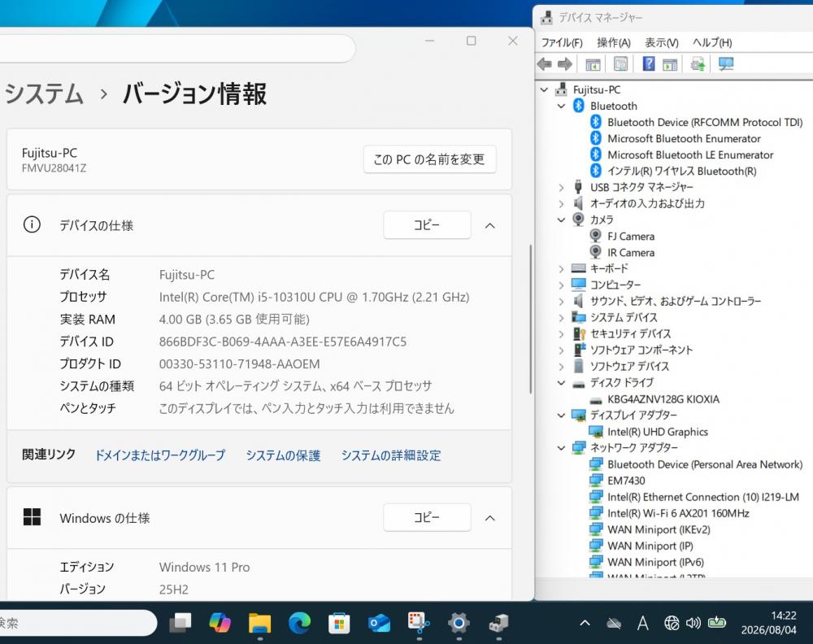Click the Properties icon in Device Manager toolbar

[620, 64]
